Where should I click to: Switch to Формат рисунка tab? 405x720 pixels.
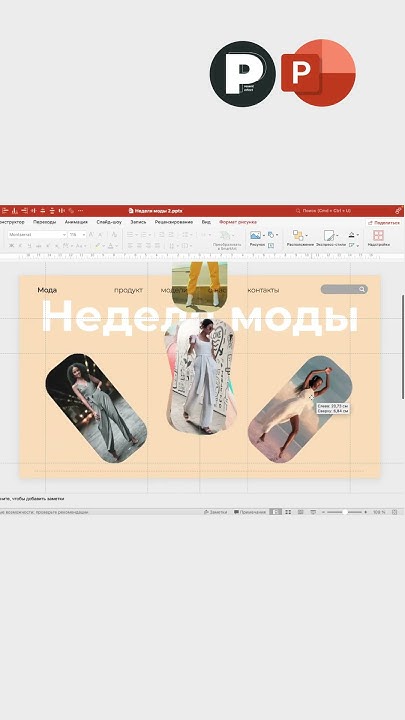click(x=238, y=222)
